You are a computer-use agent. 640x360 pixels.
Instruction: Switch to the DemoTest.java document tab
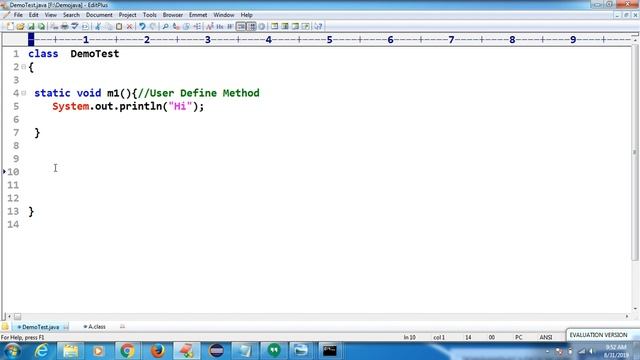point(40,327)
